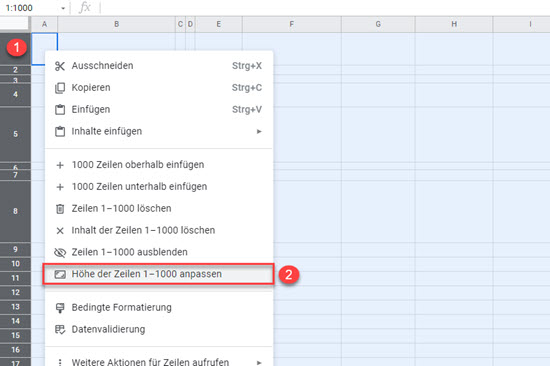Viewport: 550px width, 366px height.
Task: Select row 13 header
Action: pos(15,307)
